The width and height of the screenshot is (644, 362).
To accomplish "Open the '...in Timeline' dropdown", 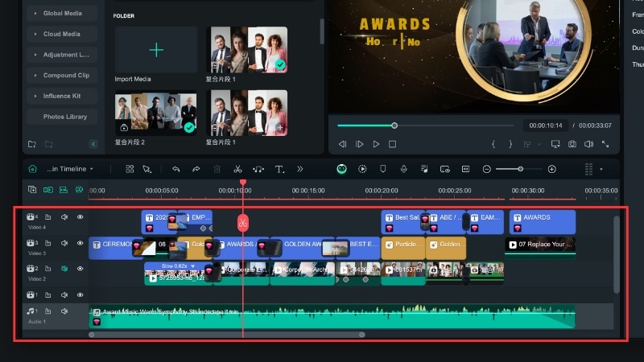I will click(x=70, y=169).
